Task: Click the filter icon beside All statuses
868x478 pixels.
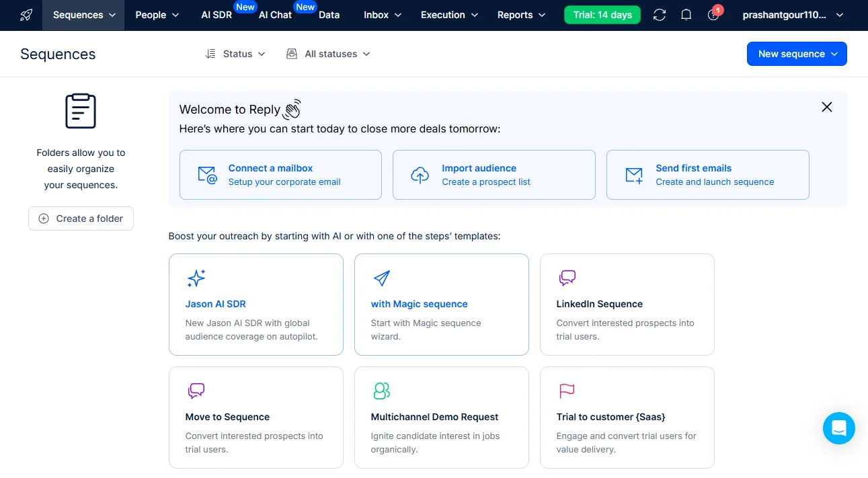Action: click(x=292, y=54)
